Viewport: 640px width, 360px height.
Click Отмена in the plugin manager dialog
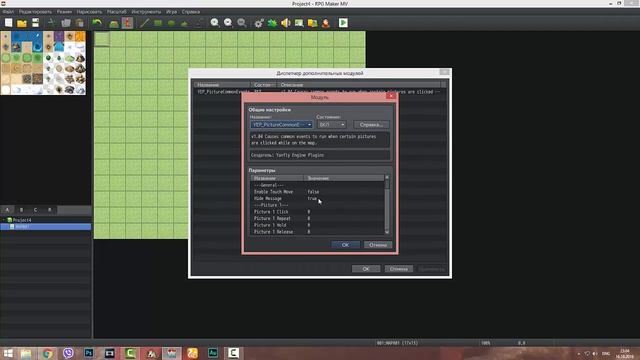398,269
